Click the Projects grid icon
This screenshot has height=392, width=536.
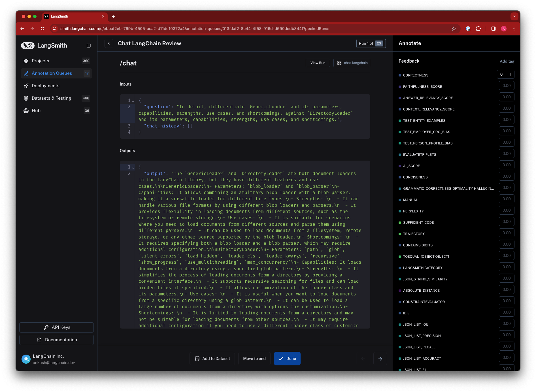pos(26,61)
